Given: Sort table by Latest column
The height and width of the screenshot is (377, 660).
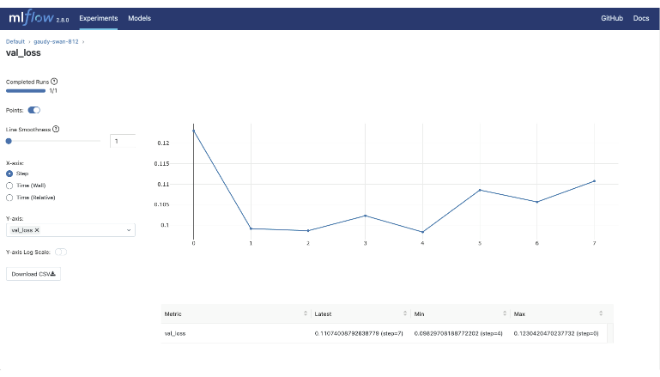Looking at the screenshot, I should click(405, 313).
